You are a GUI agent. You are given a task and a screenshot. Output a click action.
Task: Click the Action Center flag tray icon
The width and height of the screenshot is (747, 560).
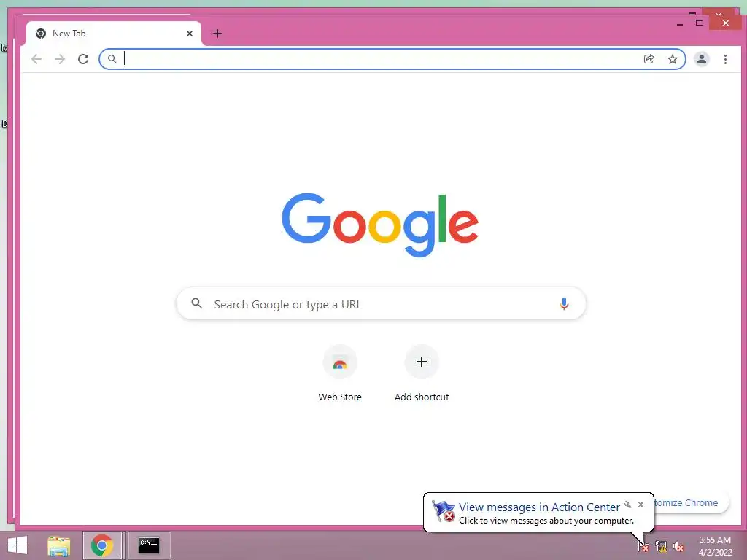tap(643, 546)
